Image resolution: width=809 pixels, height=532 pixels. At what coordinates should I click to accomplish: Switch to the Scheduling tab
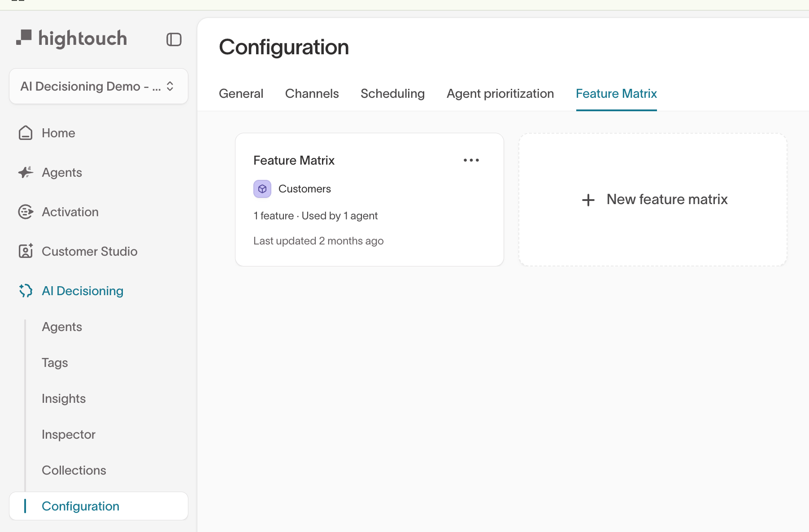click(x=392, y=93)
